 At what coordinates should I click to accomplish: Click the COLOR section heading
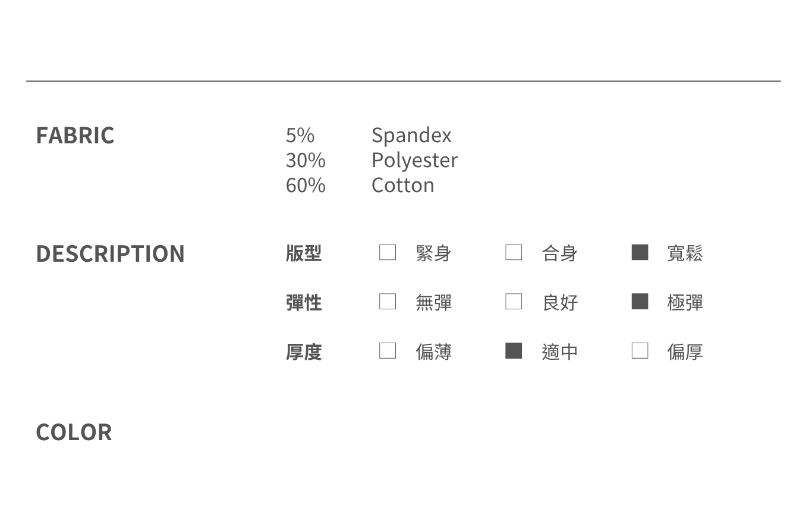click(74, 432)
